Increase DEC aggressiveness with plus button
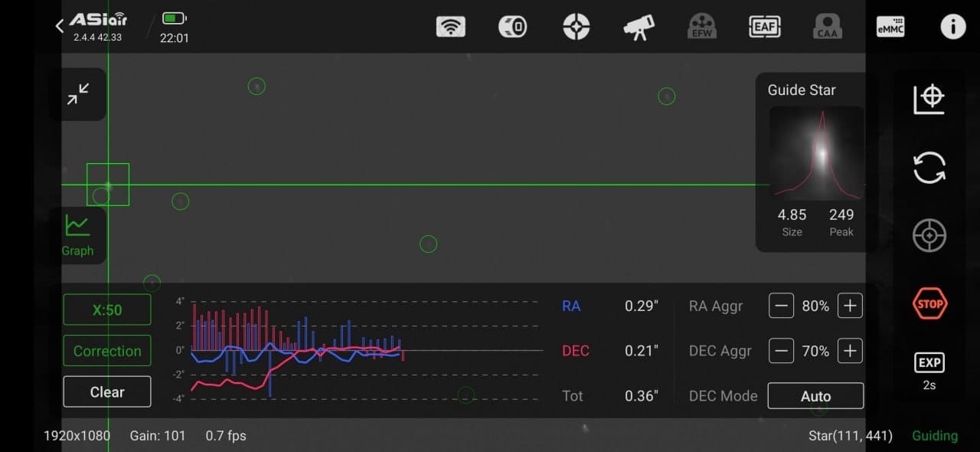 pyautogui.click(x=850, y=351)
